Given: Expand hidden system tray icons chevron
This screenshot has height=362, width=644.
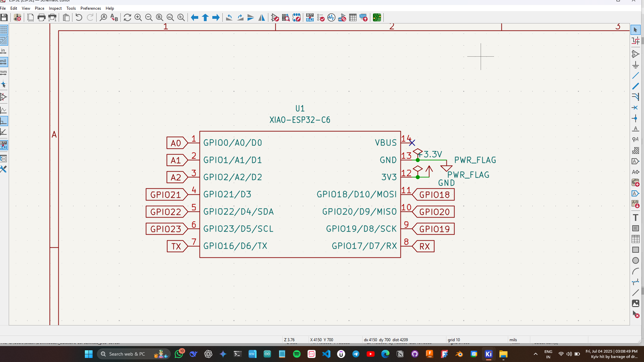Looking at the screenshot, I should pyautogui.click(x=536, y=354).
